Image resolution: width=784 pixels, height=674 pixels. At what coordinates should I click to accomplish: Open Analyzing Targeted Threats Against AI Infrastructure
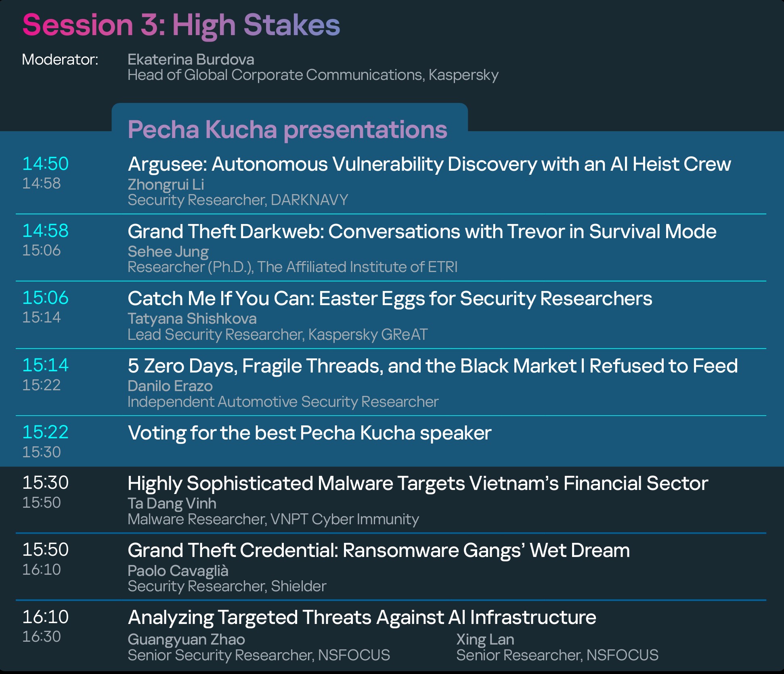tap(362, 617)
